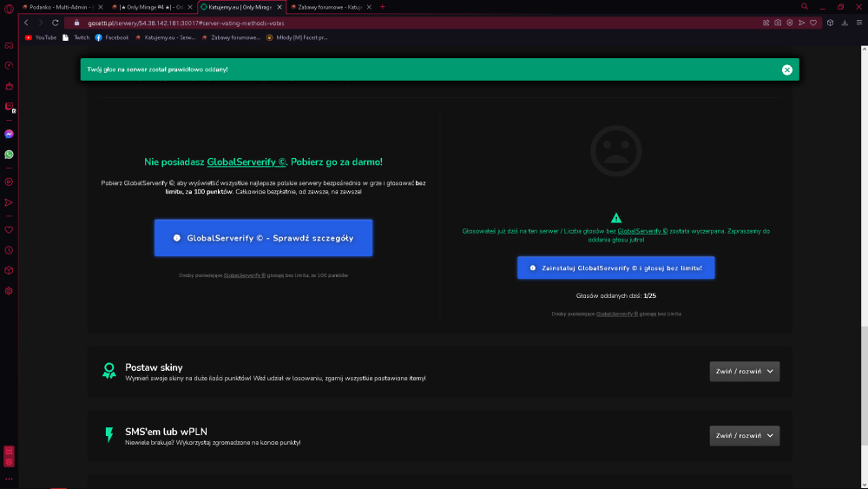This screenshot has height=489, width=868.
Task: Add the page to bookmarks with the heart icon
Action: click(x=813, y=23)
